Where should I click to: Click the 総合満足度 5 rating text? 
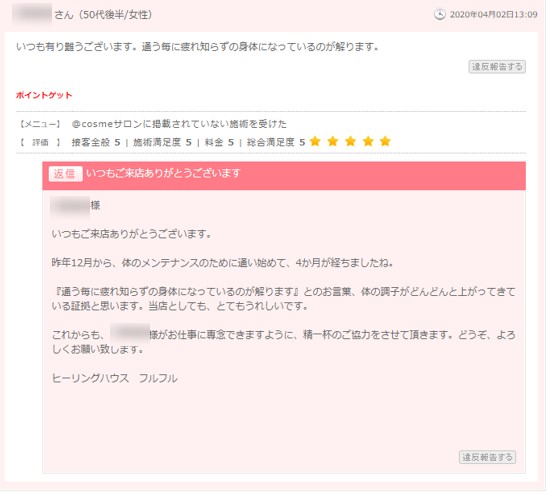coord(276,142)
